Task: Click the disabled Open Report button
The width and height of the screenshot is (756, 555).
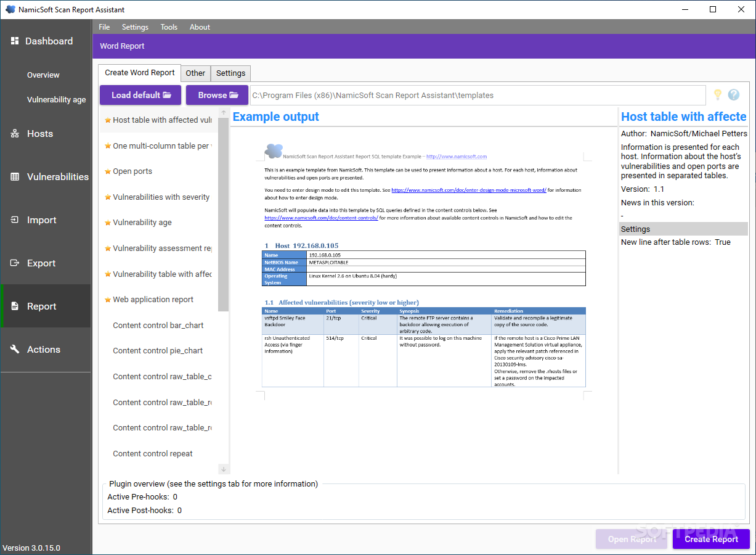Action: point(632,539)
